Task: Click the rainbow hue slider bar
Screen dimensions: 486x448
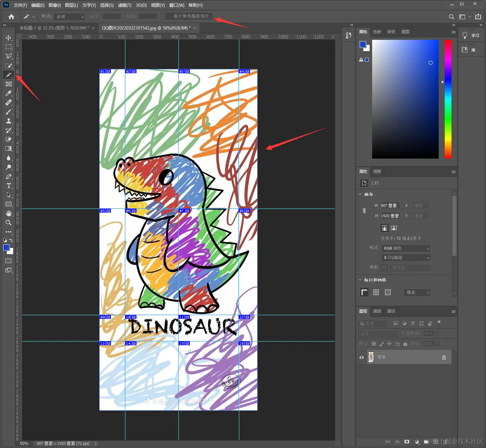Action: 448,99
